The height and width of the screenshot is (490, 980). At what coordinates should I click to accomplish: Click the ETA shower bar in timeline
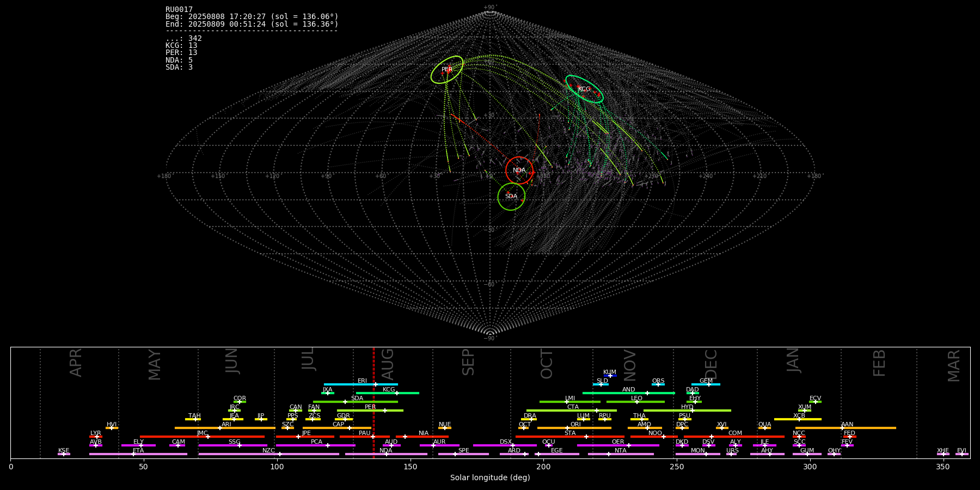click(x=138, y=454)
